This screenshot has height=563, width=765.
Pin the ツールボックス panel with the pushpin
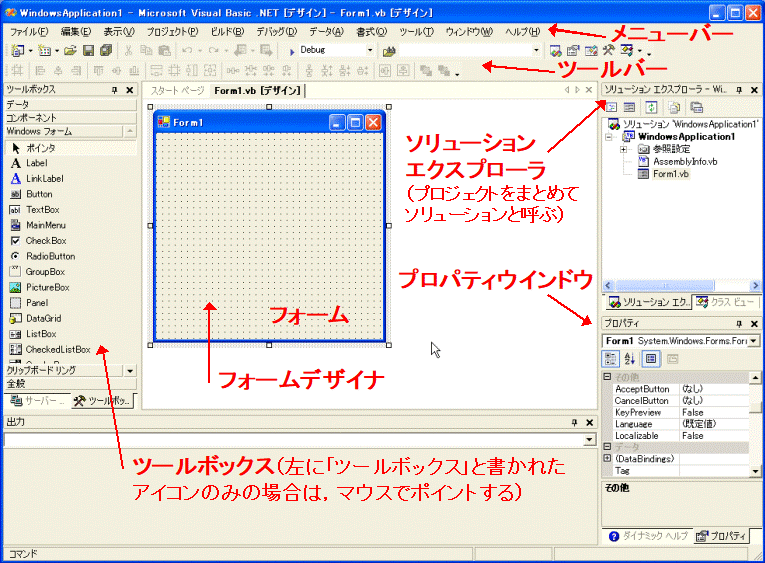pyautogui.click(x=115, y=90)
